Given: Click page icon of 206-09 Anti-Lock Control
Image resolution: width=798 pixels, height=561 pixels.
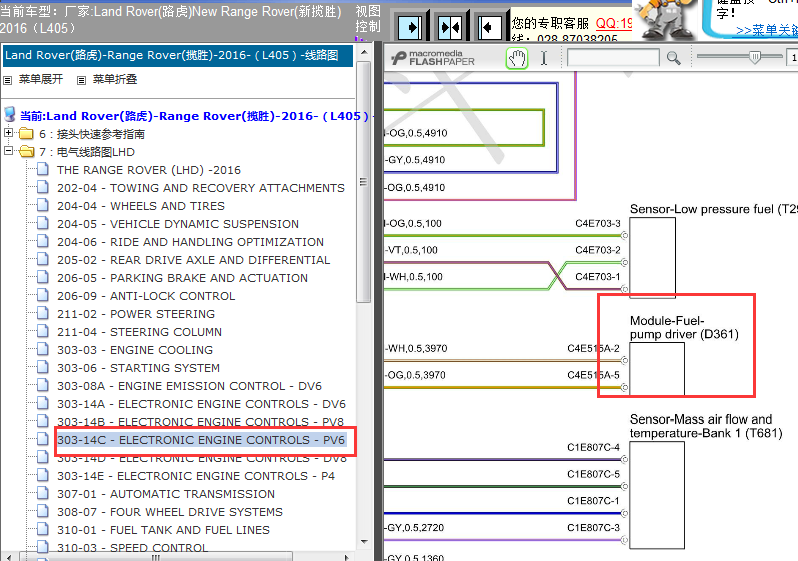Looking at the screenshot, I should pyautogui.click(x=43, y=295).
